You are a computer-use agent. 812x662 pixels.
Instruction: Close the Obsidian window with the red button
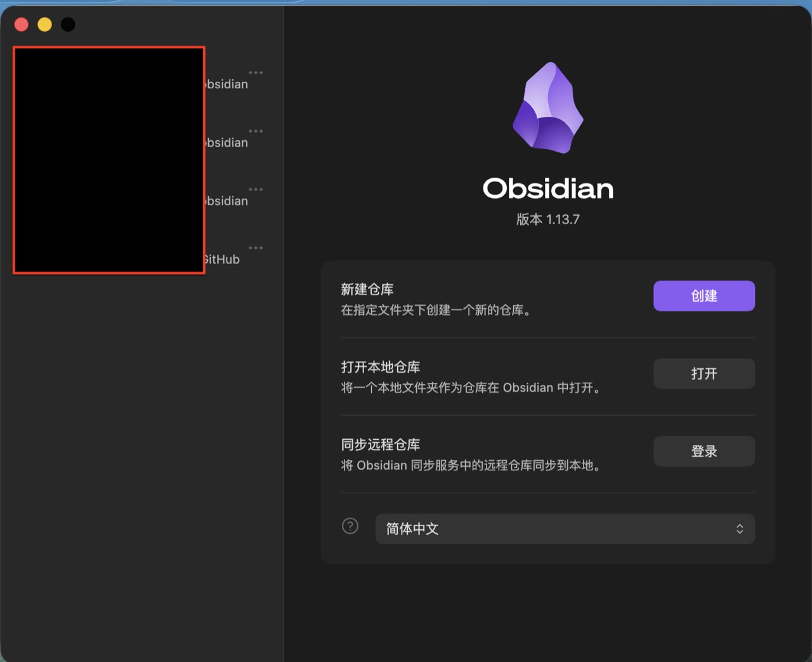pyautogui.click(x=22, y=24)
